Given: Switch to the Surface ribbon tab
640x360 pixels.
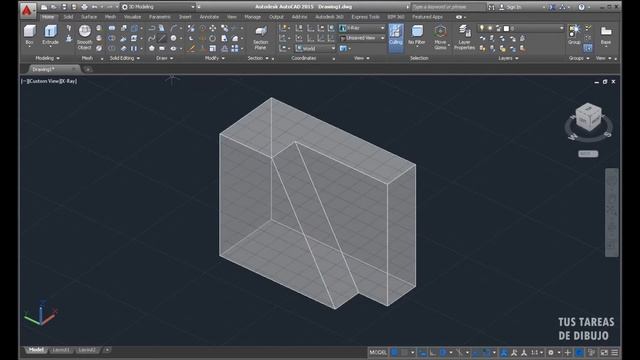Looking at the screenshot, I should click(x=89, y=17).
